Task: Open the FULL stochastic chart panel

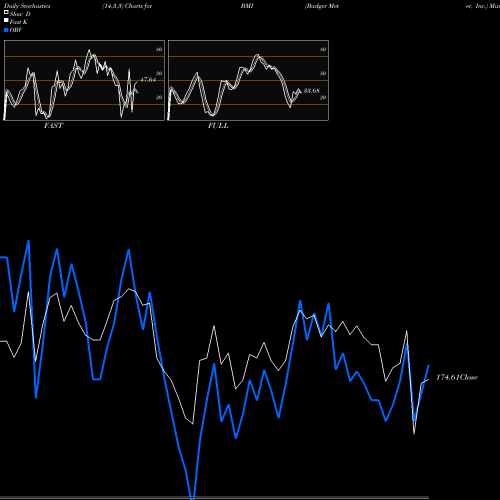Action: 248,80
